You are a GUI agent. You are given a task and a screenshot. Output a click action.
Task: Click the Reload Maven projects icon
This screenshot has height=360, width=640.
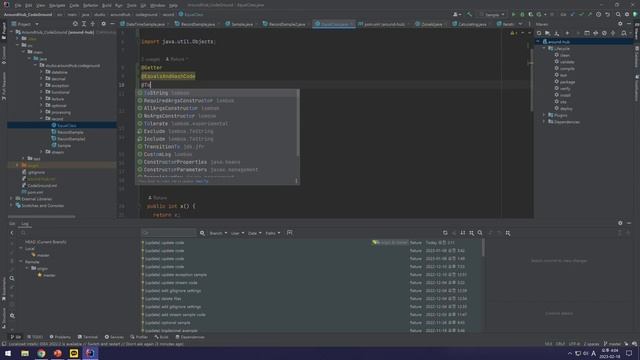[x=539, y=33]
